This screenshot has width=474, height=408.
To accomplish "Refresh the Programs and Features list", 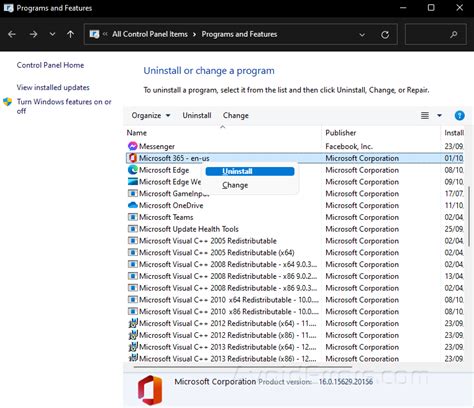I will coord(385,34).
